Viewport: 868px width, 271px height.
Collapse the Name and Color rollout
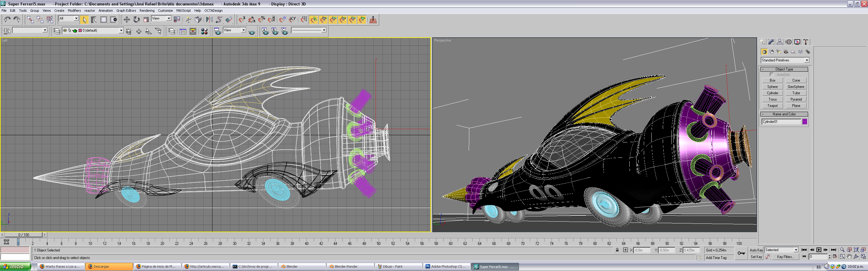(784, 114)
